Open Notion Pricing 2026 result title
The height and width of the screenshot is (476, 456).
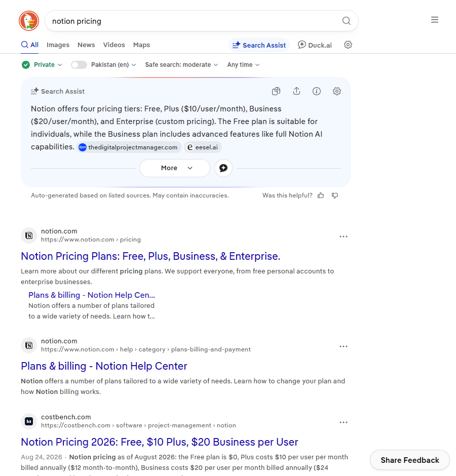coord(160,442)
